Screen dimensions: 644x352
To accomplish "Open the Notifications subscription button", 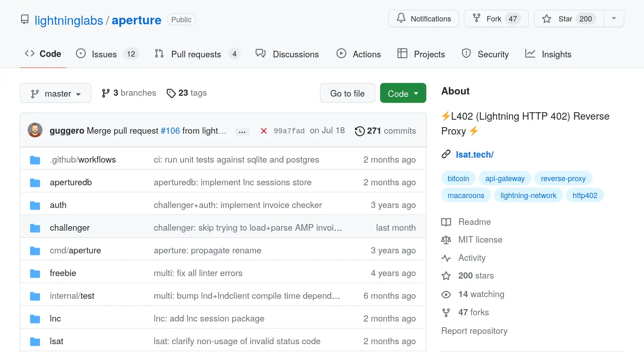I will click(423, 19).
